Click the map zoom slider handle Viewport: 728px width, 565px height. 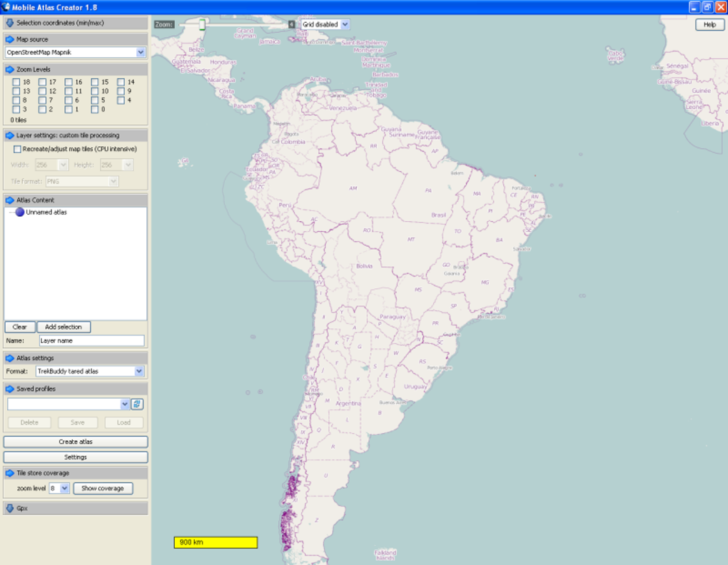click(203, 24)
